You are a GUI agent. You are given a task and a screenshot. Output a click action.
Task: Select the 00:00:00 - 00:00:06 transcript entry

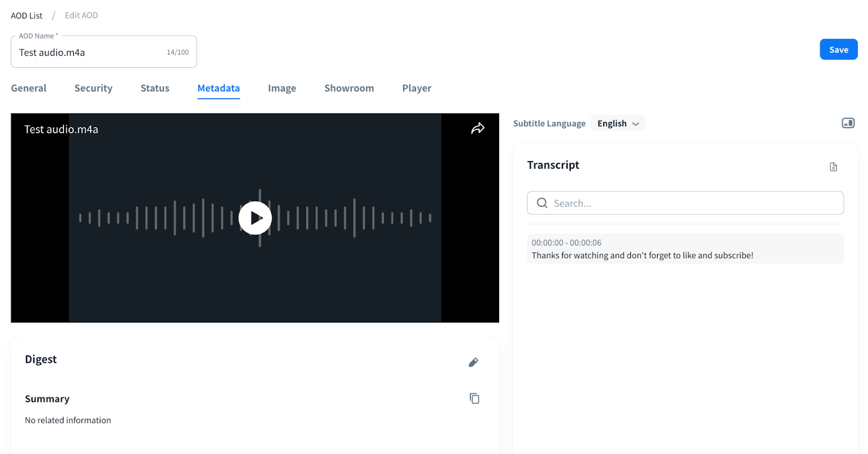click(685, 249)
